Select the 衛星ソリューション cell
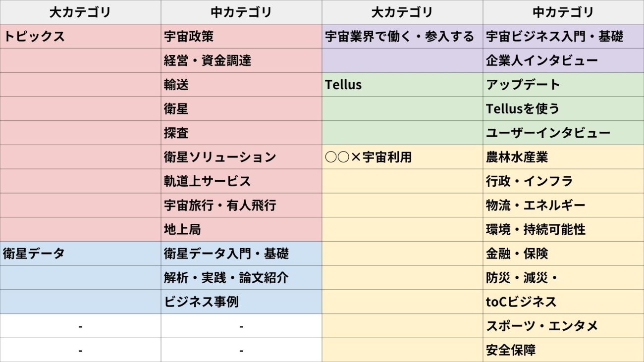 coord(241,157)
